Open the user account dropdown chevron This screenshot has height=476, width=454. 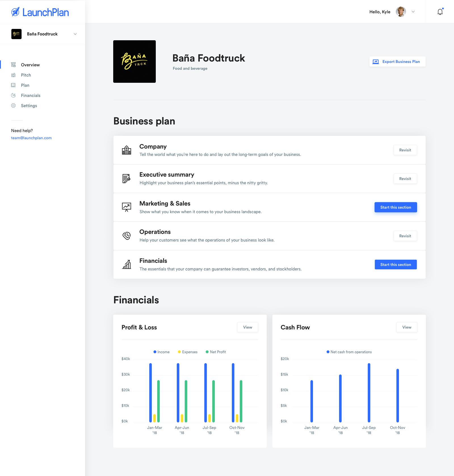pyautogui.click(x=413, y=12)
